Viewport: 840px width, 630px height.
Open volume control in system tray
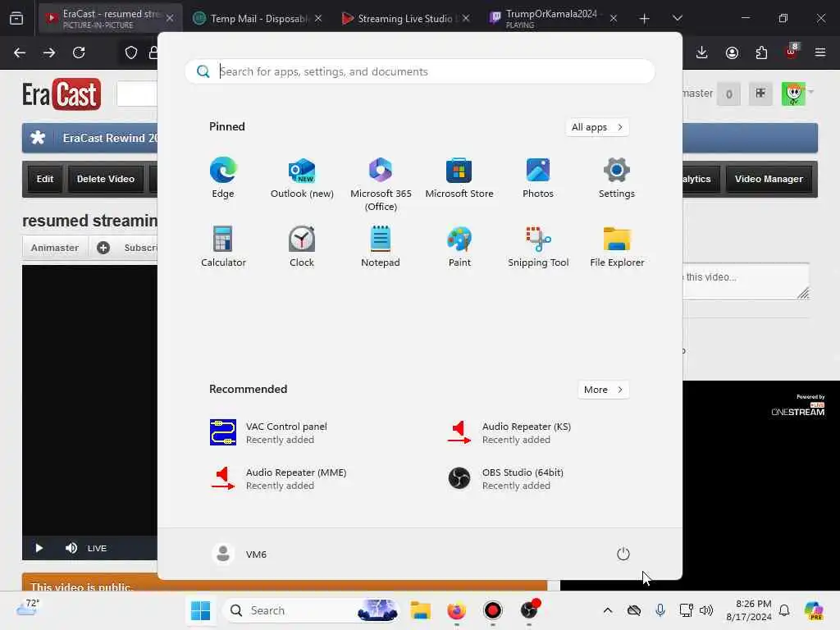click(x=706, y=610)
